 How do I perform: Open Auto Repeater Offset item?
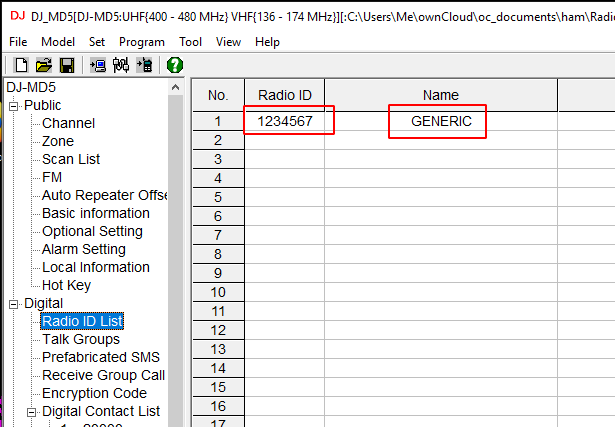click(104, 195)
